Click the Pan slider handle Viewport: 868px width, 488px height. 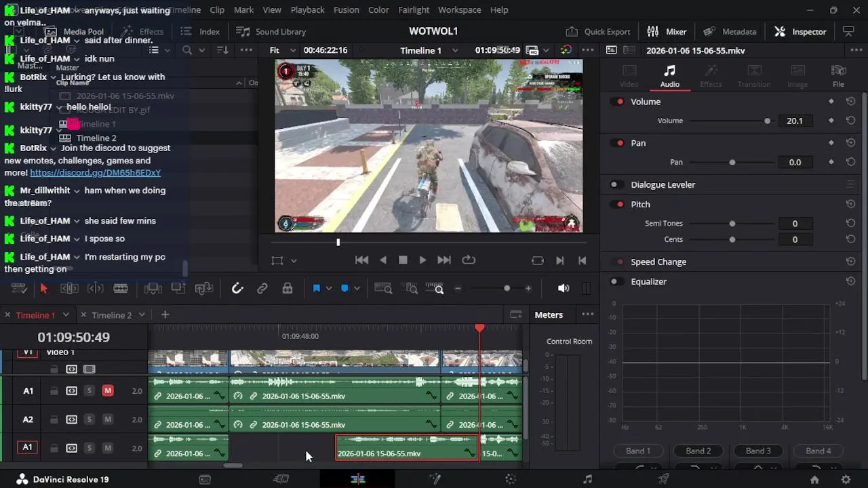tap(732, 162)
